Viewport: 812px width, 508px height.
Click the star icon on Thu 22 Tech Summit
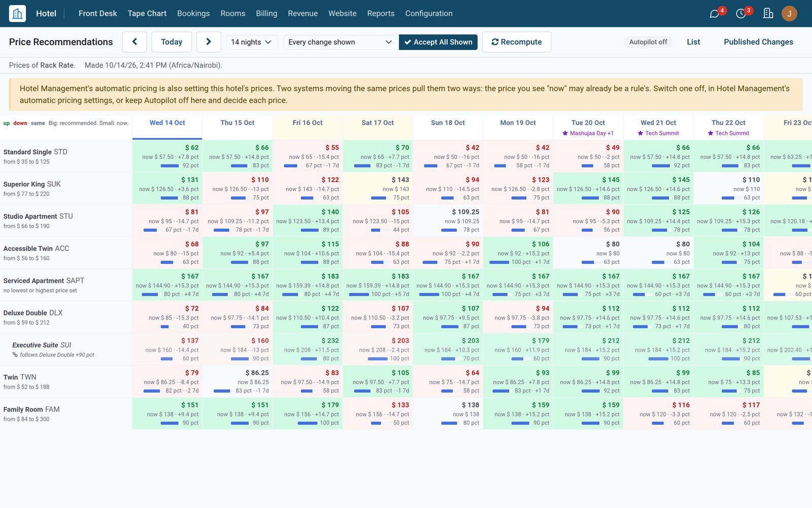[x=710, y=133]
